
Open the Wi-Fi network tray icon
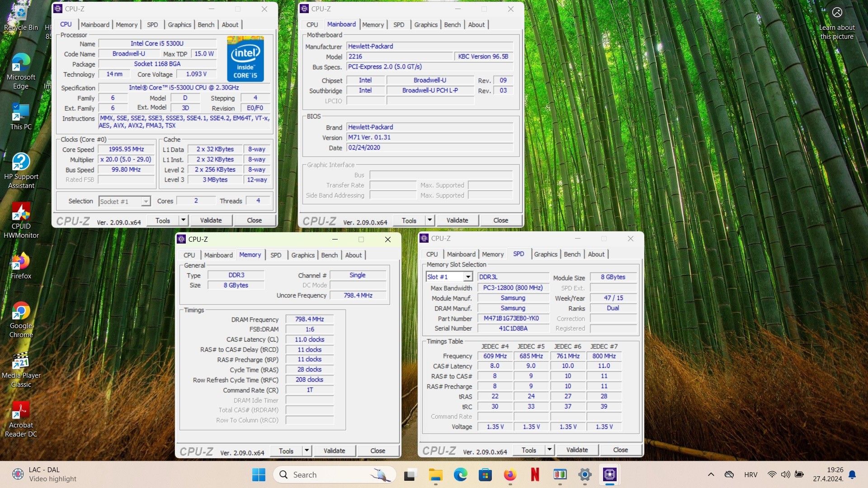tap(772, 474)
